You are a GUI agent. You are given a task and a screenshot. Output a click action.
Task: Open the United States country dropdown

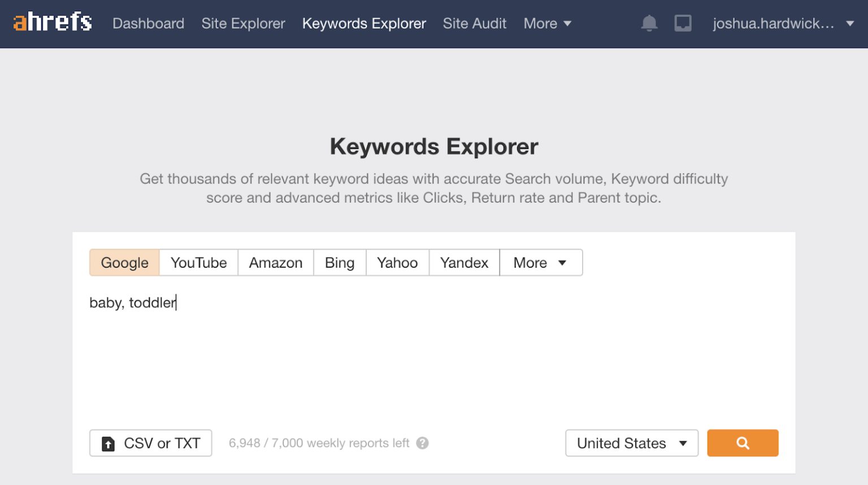pos(631,443)
